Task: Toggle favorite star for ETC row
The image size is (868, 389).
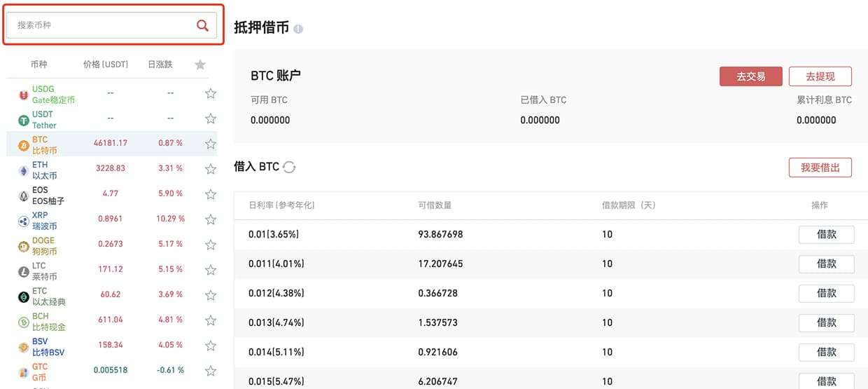Action: click(x=211, y=295)
